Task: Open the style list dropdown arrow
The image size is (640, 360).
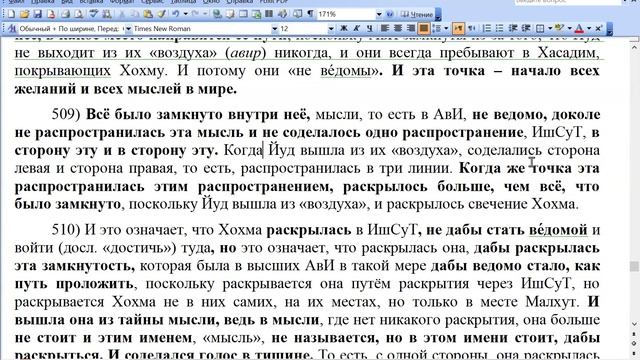Action: point(129,29)
